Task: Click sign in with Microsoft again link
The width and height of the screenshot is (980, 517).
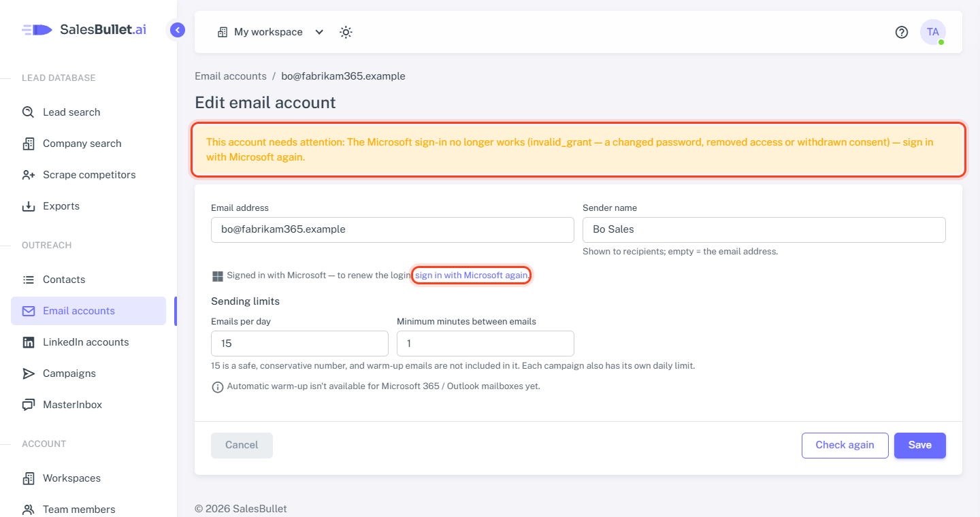Action: (x=472, y=276)
